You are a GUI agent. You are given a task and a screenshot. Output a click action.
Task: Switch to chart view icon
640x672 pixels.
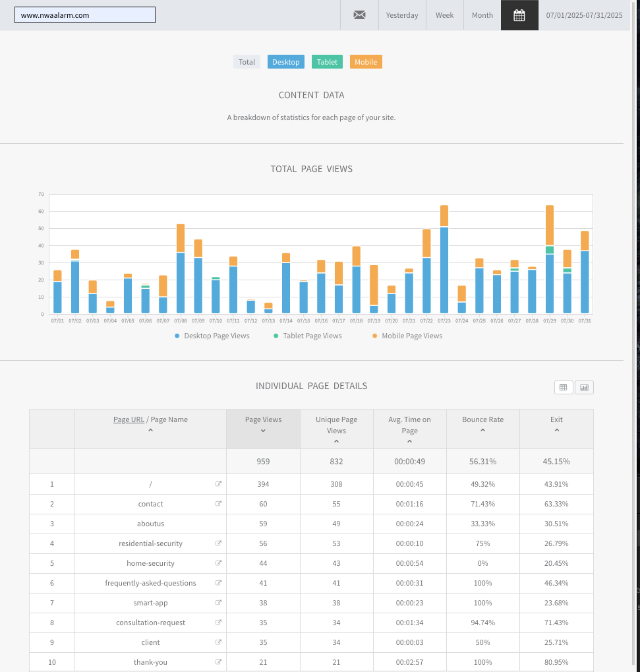[584, 387]
